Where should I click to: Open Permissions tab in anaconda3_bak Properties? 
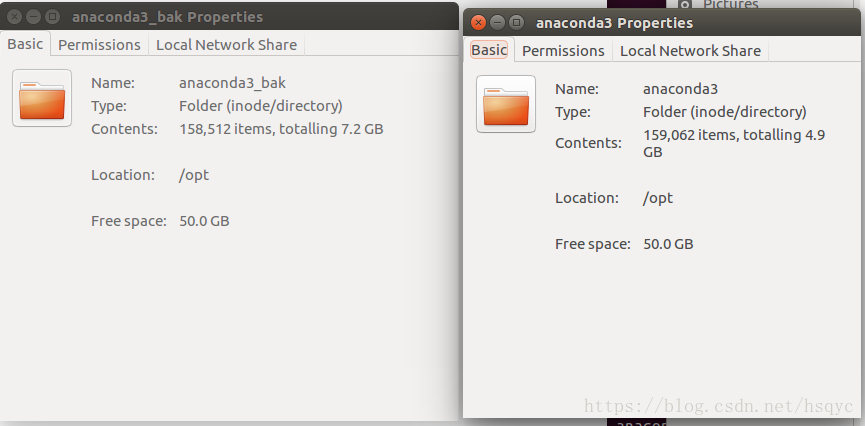[99, 45]
